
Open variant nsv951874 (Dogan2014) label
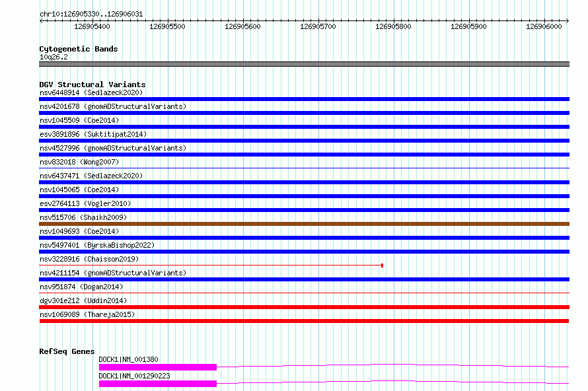point(81,287)
